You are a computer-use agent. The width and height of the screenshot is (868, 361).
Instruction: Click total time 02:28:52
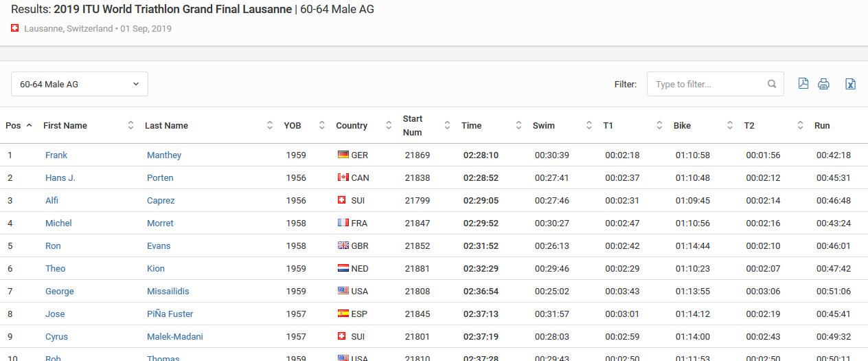pyautogui.click(x=481, y=177)
